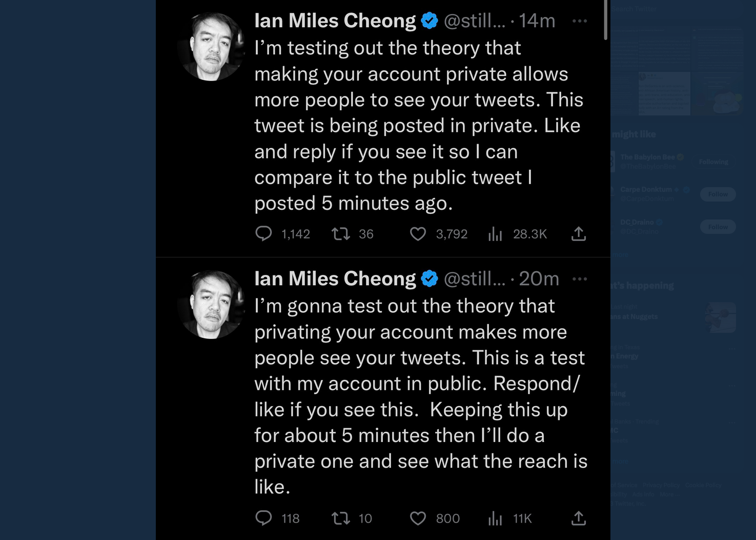Follow Carpe Donktum from suggestions

(x=718, y=194)
